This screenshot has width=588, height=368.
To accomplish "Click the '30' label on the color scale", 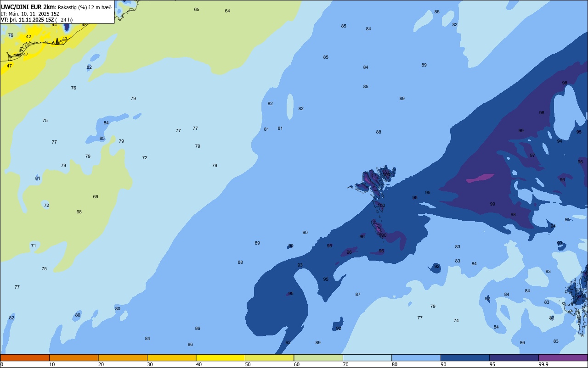I will [150, 364].
